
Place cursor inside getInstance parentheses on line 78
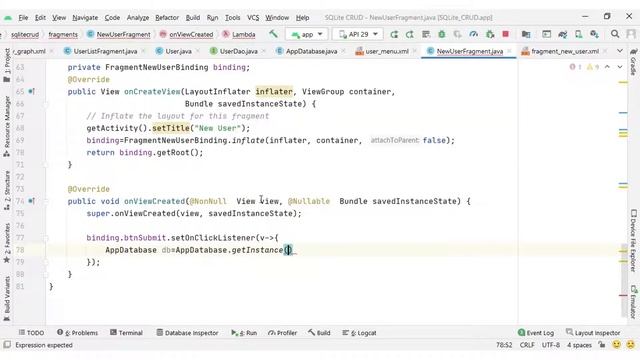pyautogui.click(x=288, y=250)
